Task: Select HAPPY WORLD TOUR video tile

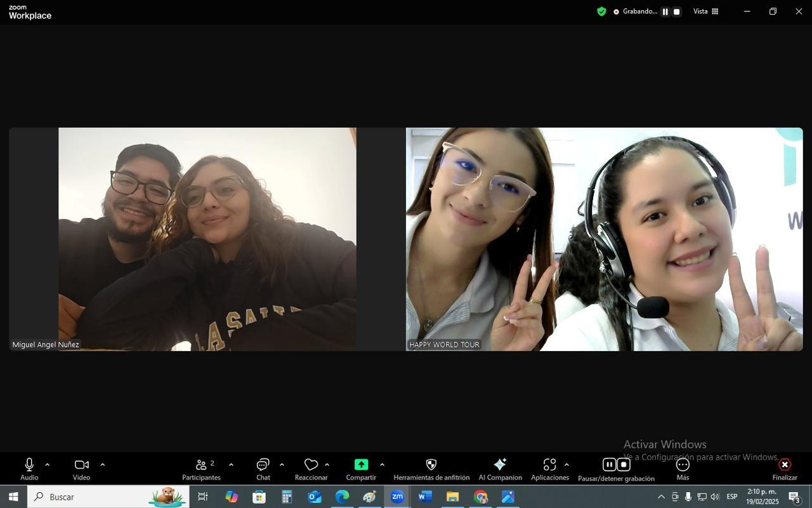Action: 605,239
